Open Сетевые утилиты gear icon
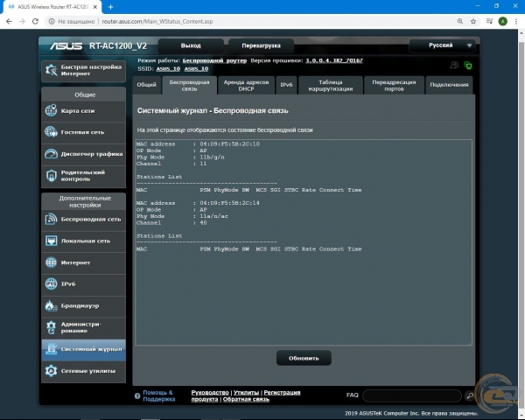 click(x=51, y=371)
